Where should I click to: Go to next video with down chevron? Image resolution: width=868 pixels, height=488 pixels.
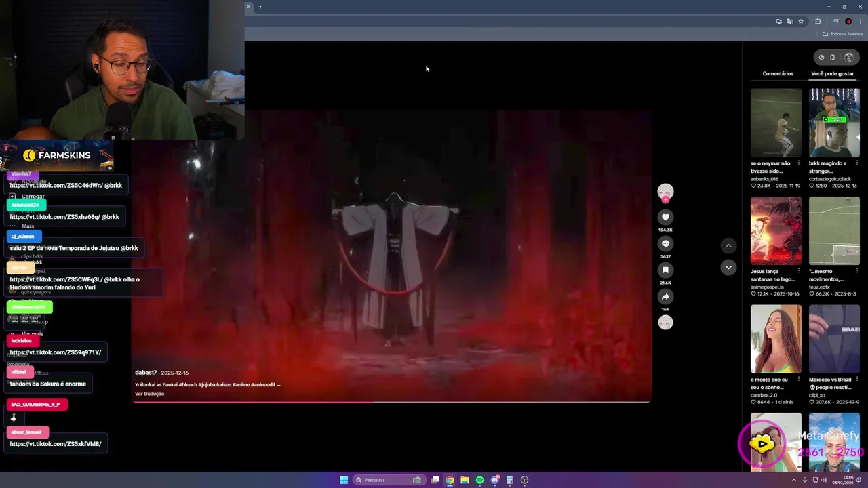tap(728, 267)
